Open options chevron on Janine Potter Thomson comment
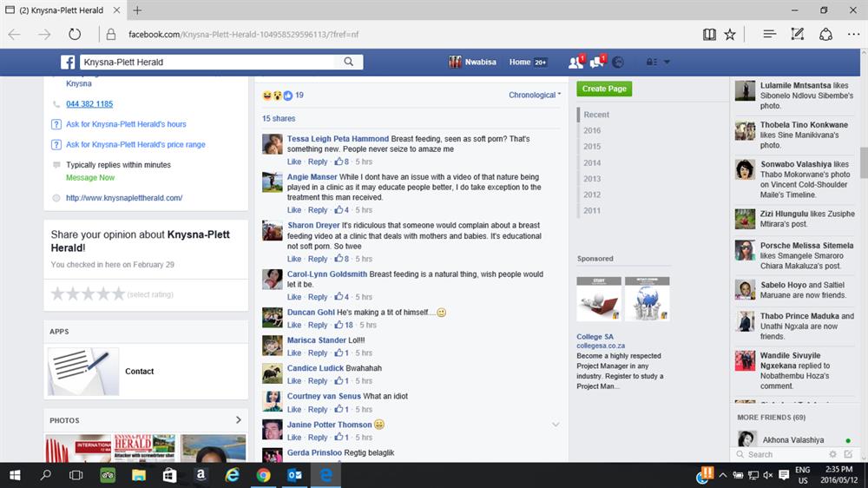Viewport: 868px width, 488px height. point(556,425)
